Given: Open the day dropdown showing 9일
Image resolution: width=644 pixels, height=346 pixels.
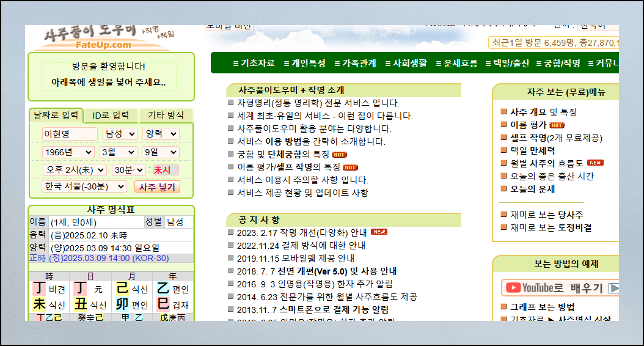Looking at the screenshot, I should pos(161,152).
